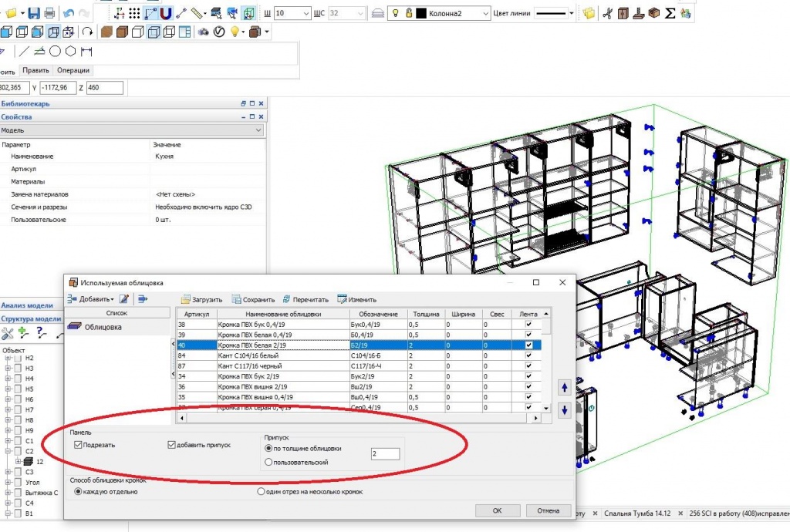790x532 pixels.
Task: Select the пользовательский radio option
Action: tap(268, 462)
